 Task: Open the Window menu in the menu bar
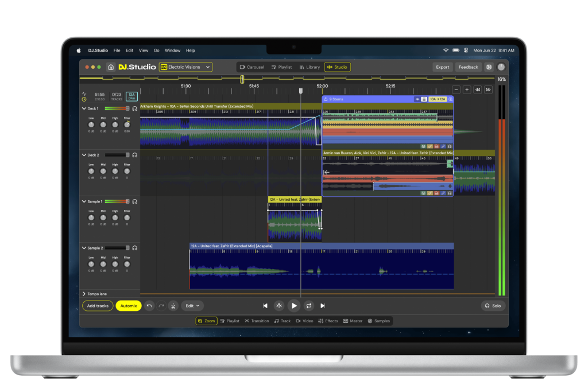pos(172,50)
